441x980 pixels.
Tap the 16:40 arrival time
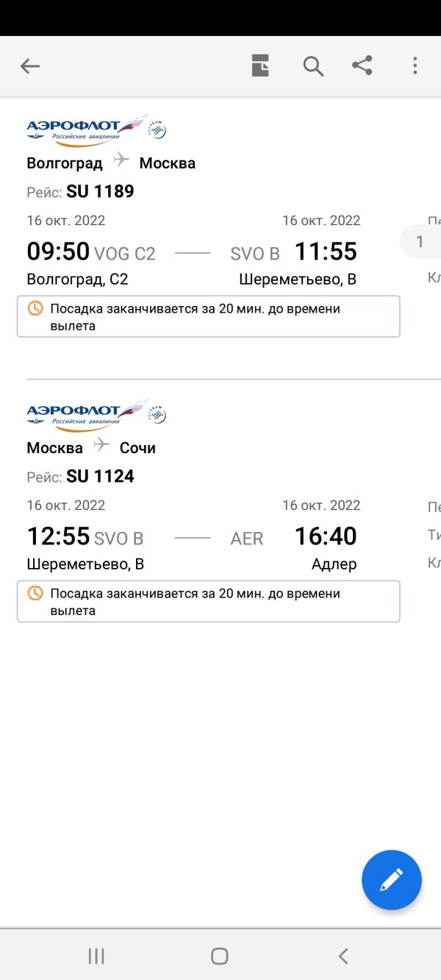326,536
